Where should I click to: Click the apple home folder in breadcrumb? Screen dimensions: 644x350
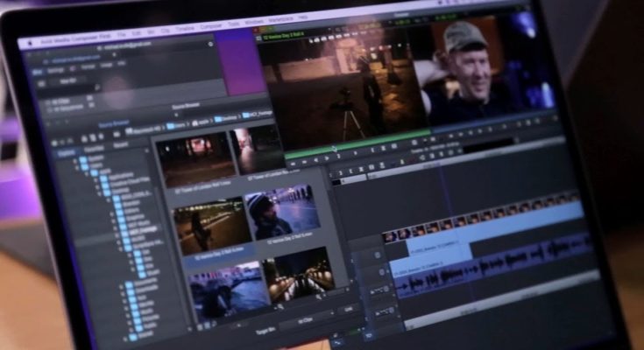click(202, 122)
